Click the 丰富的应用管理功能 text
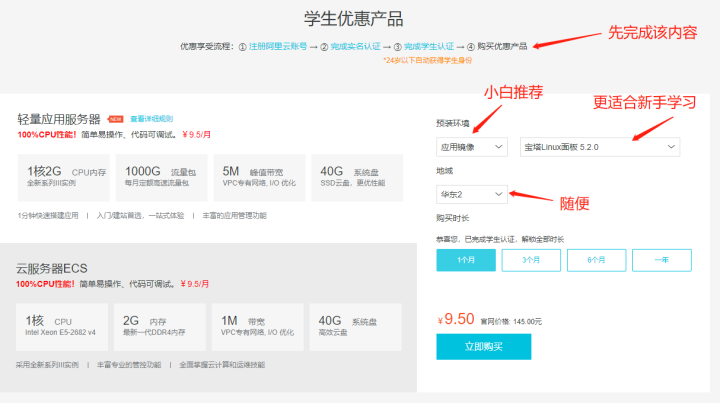Screen dimensions: 720x403 click(x=235, y=215)
